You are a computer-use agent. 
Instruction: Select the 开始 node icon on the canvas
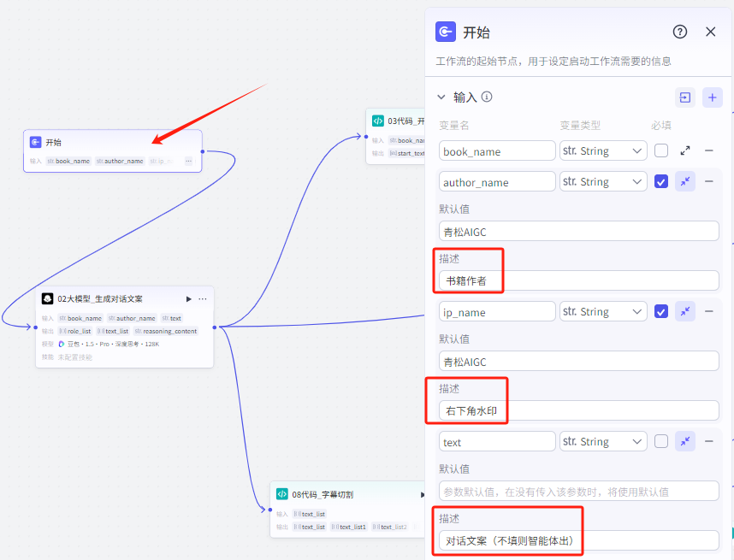point(36,142)
